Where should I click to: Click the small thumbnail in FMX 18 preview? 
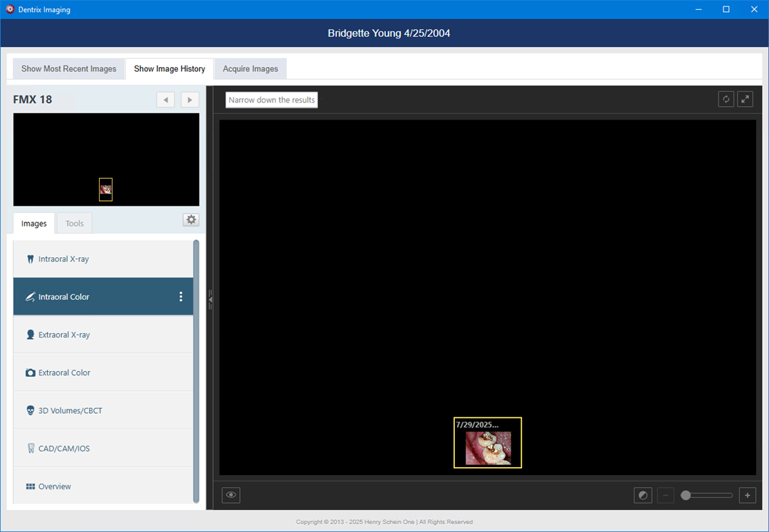click(x=105, y=189)
